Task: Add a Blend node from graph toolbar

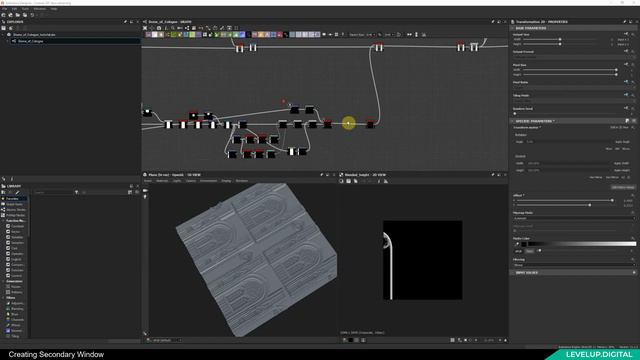Action: pyautogui.click(x=154, y=35)
